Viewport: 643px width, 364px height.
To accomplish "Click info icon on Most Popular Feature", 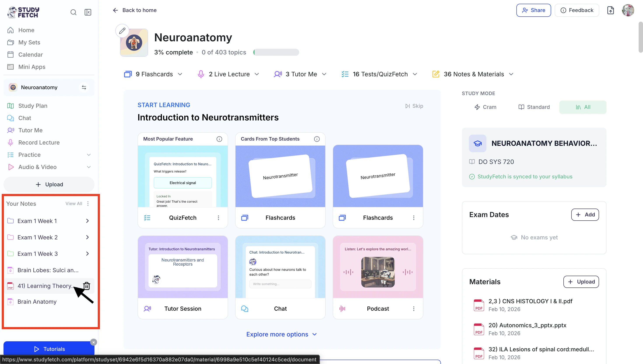I will coord(219,139).
